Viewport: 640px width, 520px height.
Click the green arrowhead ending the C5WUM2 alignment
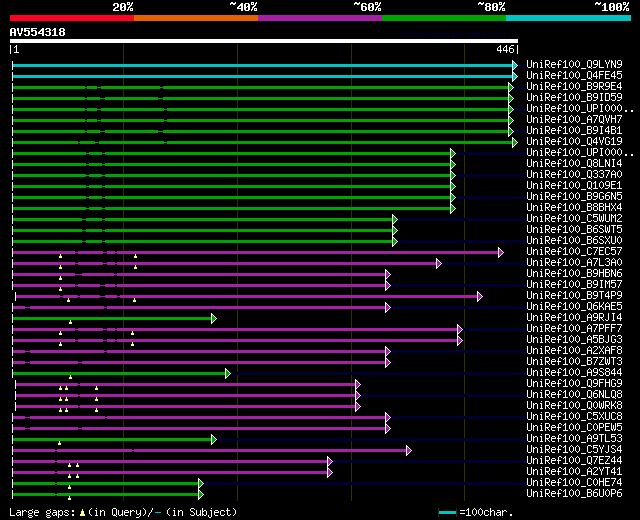[395, 220]
